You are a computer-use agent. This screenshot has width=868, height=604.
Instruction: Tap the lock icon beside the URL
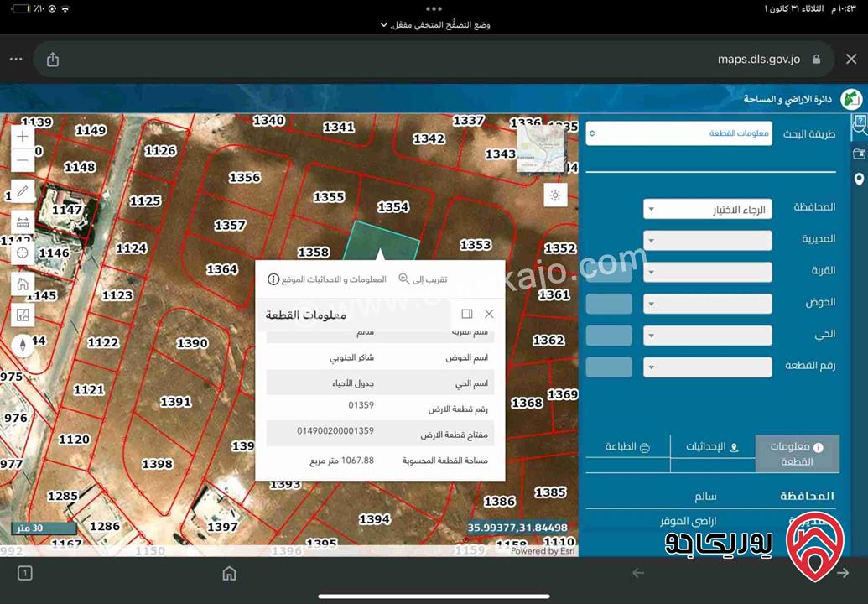pyautogui.click(x=816, y=60)
